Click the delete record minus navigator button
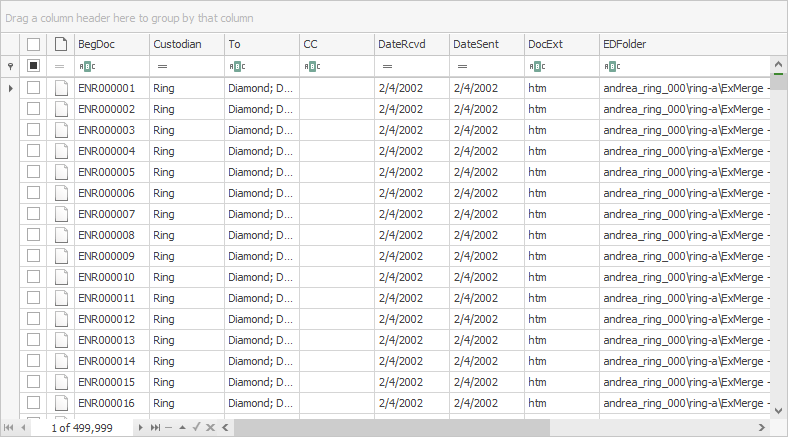This screenshot has width=788, height=437. (168, 428)
